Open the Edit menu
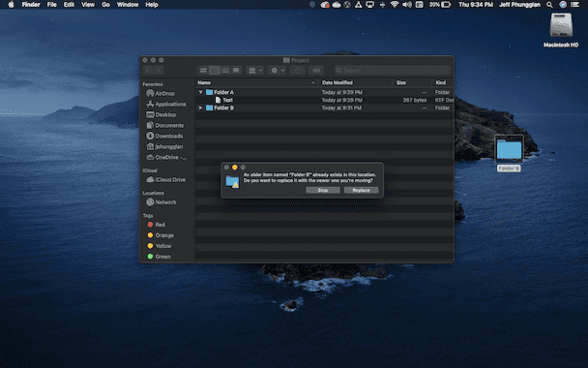588x368 pixels. [69, 5]
